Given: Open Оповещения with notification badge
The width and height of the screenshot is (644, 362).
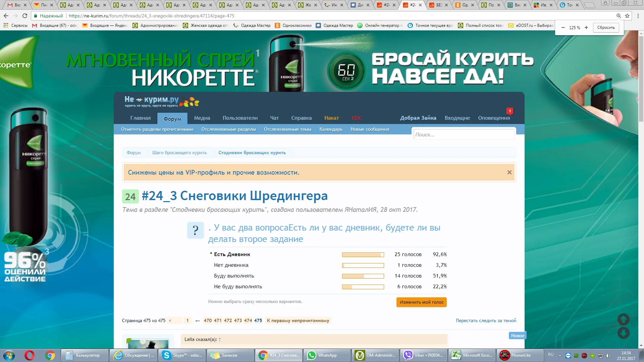Looking at the screenshot, I should point(494,118).
